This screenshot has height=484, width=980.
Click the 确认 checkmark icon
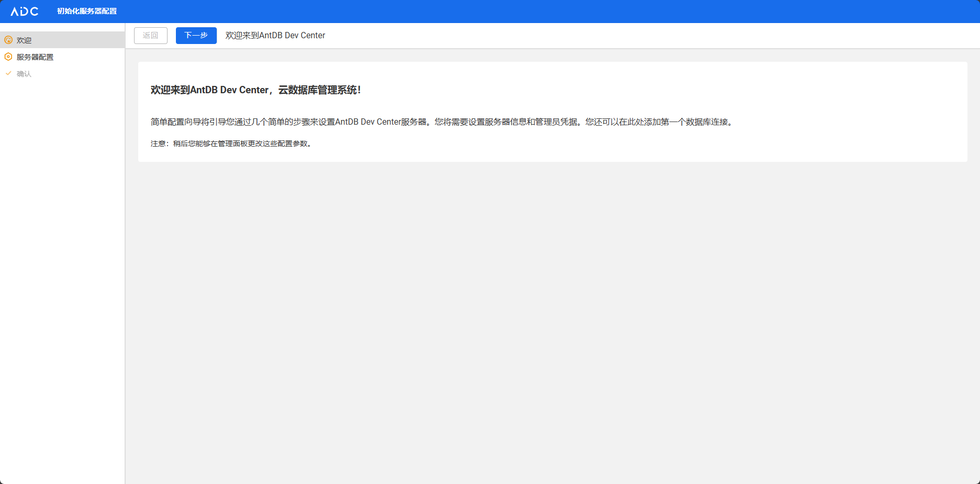(x=8, y=73)
